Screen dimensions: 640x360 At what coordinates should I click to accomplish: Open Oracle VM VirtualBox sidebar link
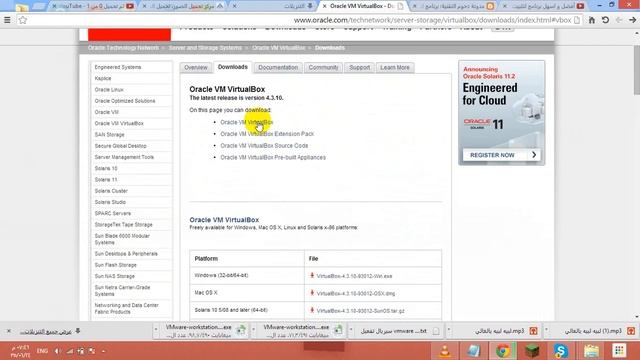119,123
